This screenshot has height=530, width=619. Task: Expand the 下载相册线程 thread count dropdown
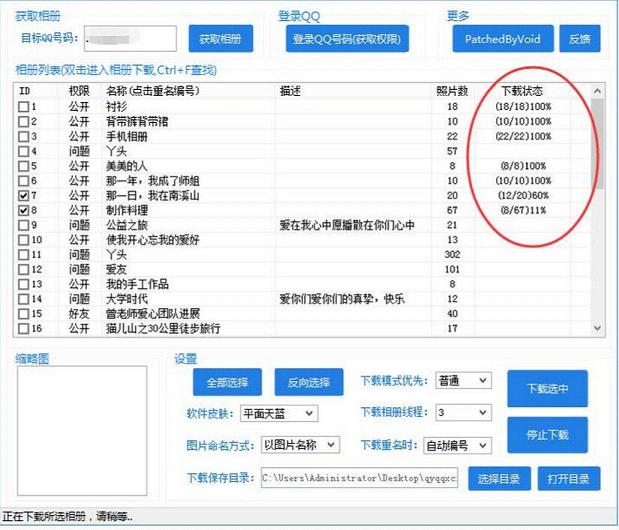(x=463, y=413)
